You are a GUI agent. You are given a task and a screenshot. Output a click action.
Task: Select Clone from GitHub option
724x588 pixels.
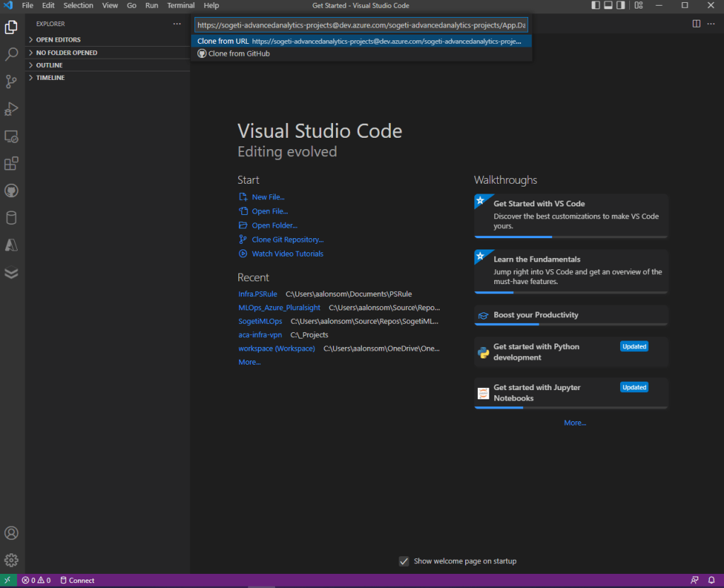[239, 54]
